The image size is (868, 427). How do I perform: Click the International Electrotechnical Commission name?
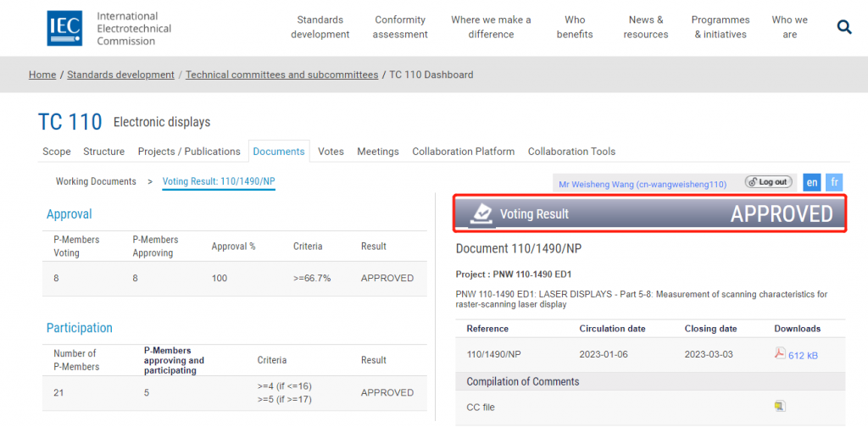click(134, 28)
